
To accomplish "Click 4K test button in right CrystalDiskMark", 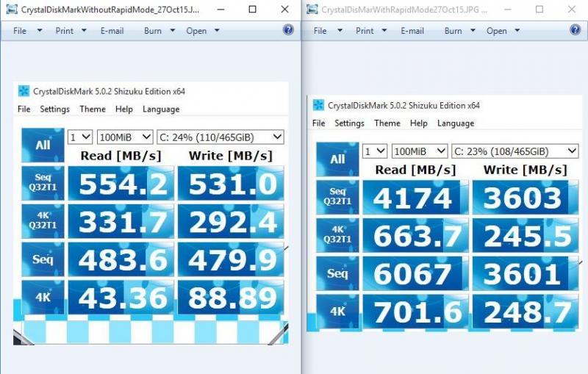I will pos(337,312).
